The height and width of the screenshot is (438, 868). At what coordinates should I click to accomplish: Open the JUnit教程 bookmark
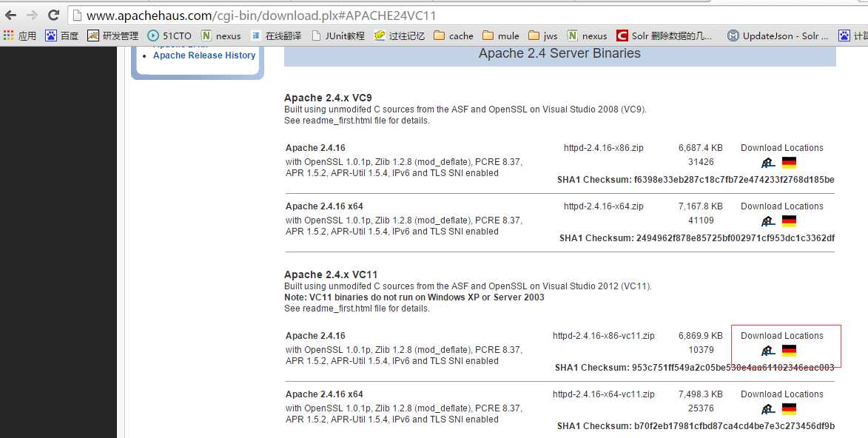337,36
